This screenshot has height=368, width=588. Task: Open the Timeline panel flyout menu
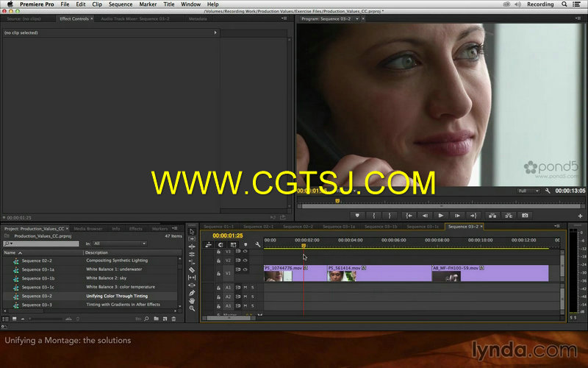[557, 226]
